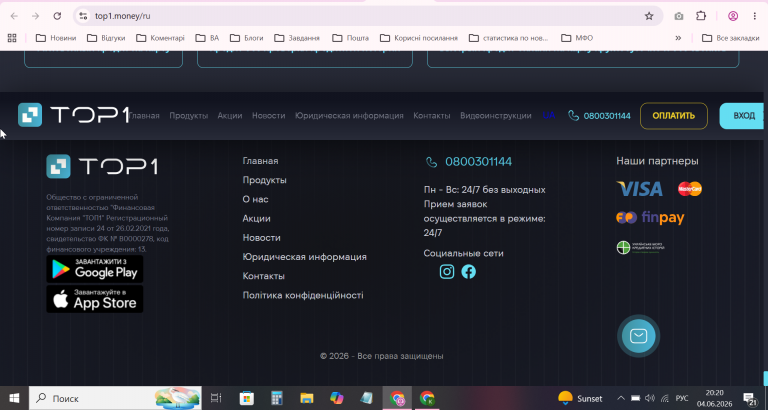This screenshot has width=768, height=410.
Task: Open Windows Start menu
Action: [x=14, y=398]
